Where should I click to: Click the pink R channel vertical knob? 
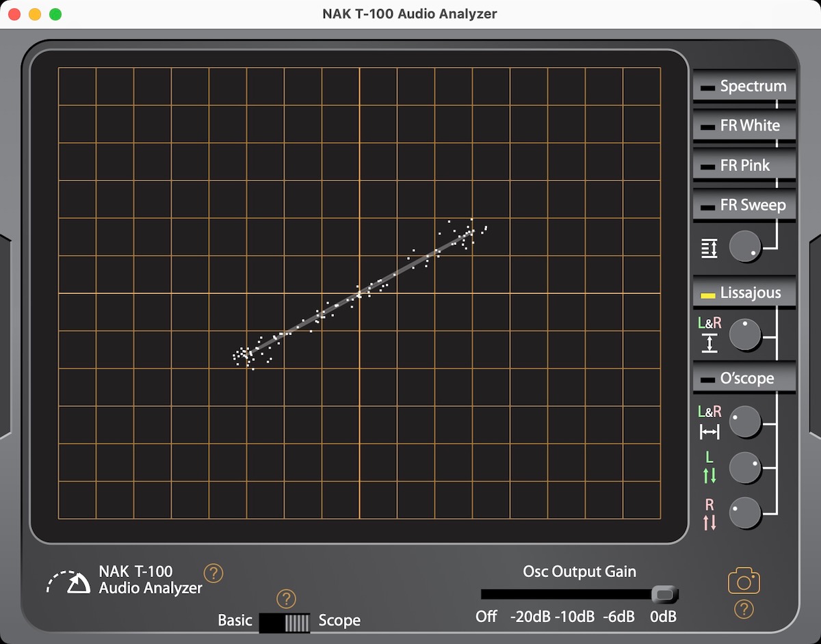(x=745, y=513)
